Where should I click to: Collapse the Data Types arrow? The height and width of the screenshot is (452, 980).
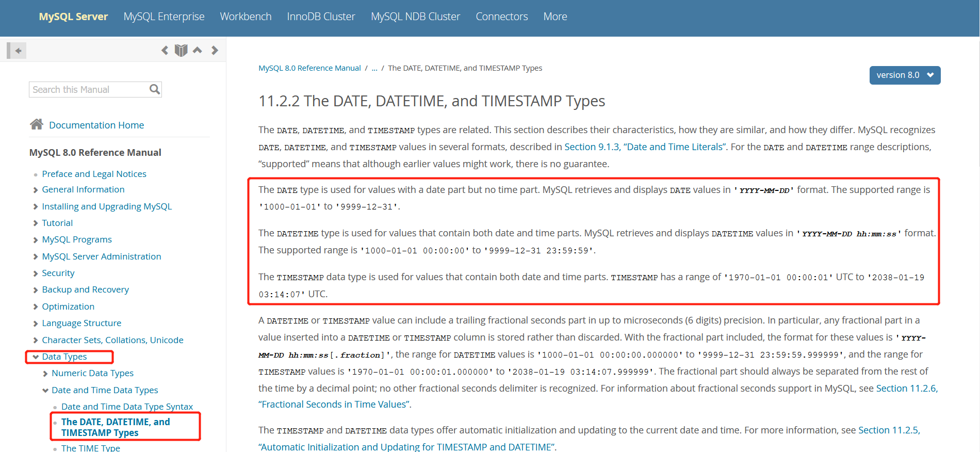[x=36, y=357]
